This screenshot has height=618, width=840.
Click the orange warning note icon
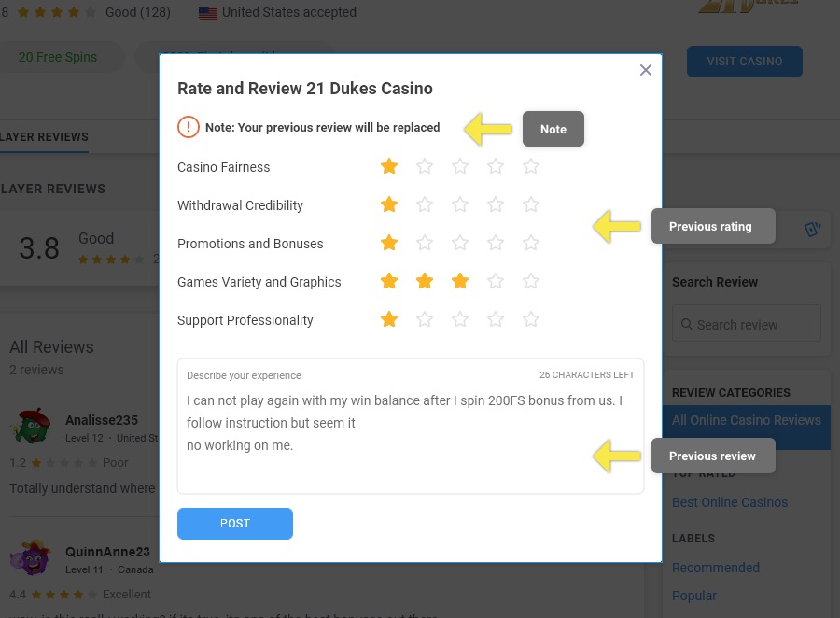(x=189, y=127)
